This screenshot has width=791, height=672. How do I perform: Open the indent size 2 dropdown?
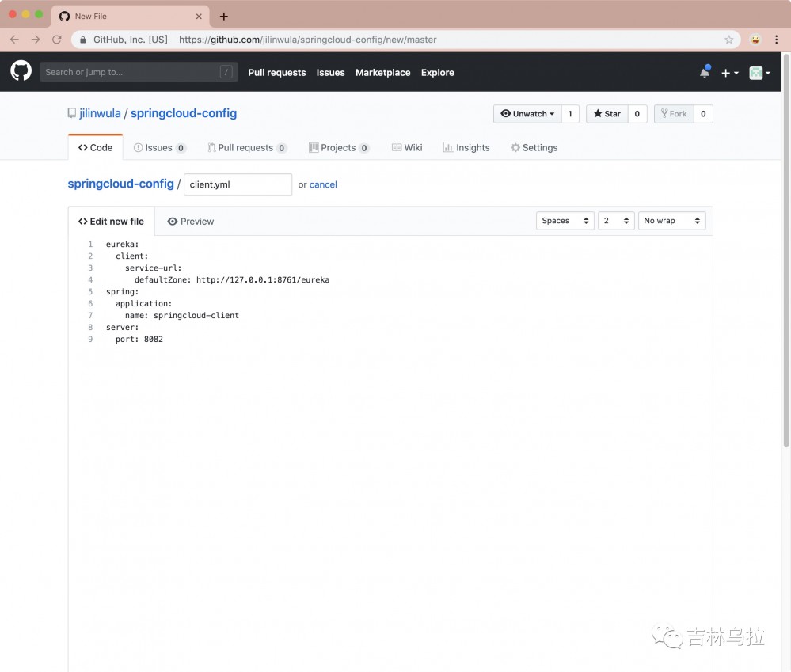click(616, 221)
